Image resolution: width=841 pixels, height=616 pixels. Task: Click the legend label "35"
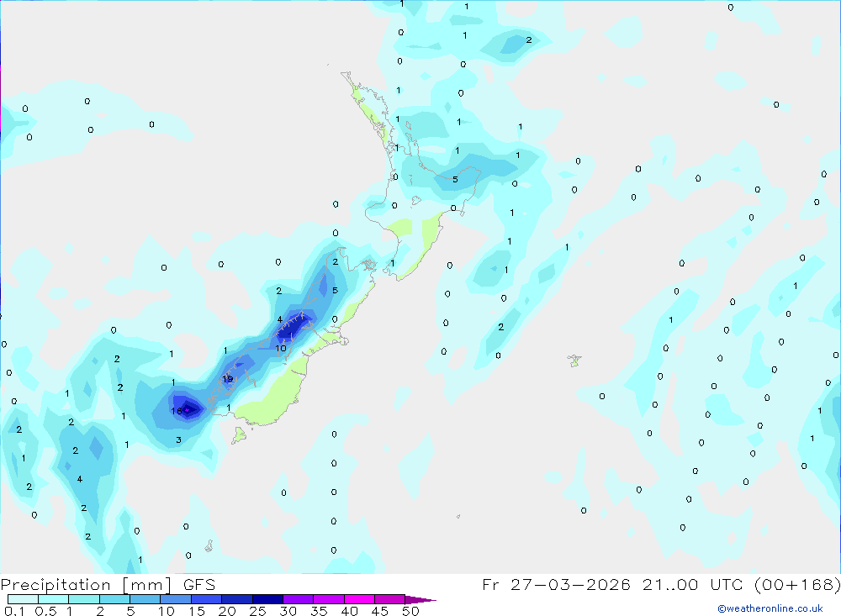(x=319, y=611)
